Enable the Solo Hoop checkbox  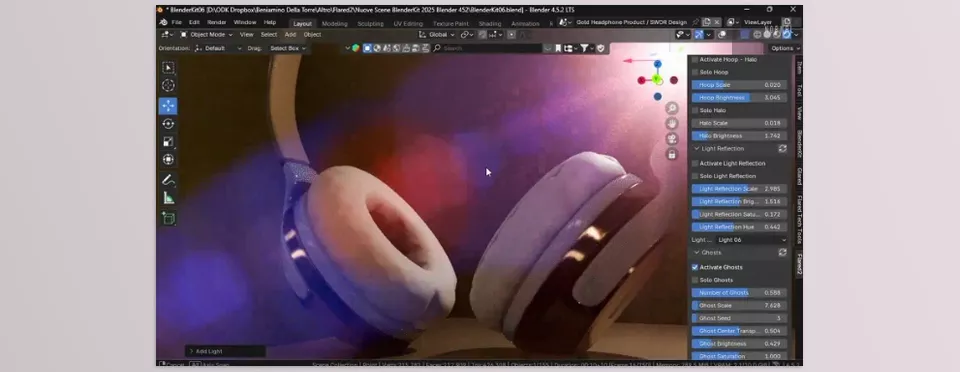pos(695,72)
